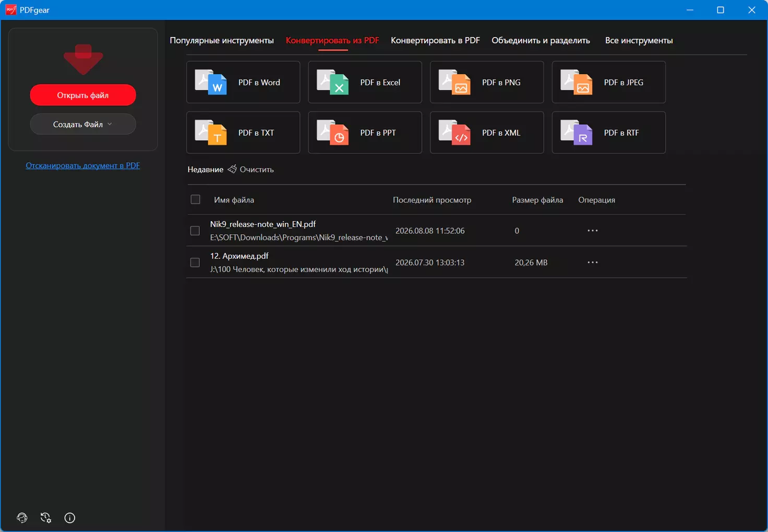Image resolution: width=768 pixels, height=532 pixels.
Task: Tick the checkbox for Nik9_release-note_win_EN.pdf
Action: tap(195, 231)
